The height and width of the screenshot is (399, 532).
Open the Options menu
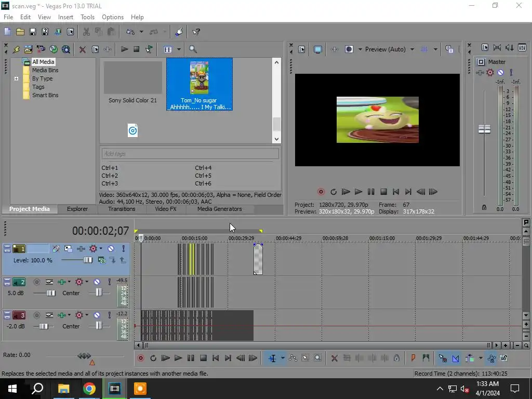[113, 17]
